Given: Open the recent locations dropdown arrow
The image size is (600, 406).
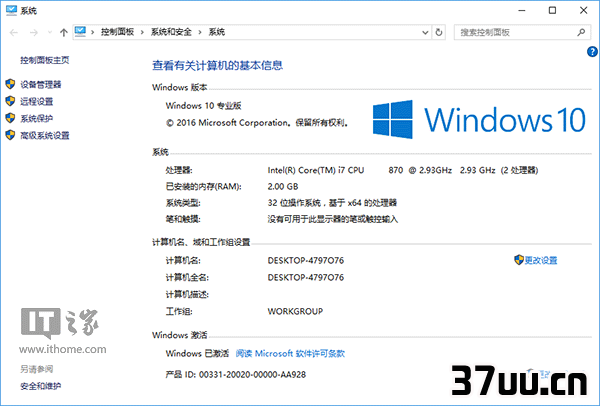Looking at the screenshot, I should pos(50,33).
